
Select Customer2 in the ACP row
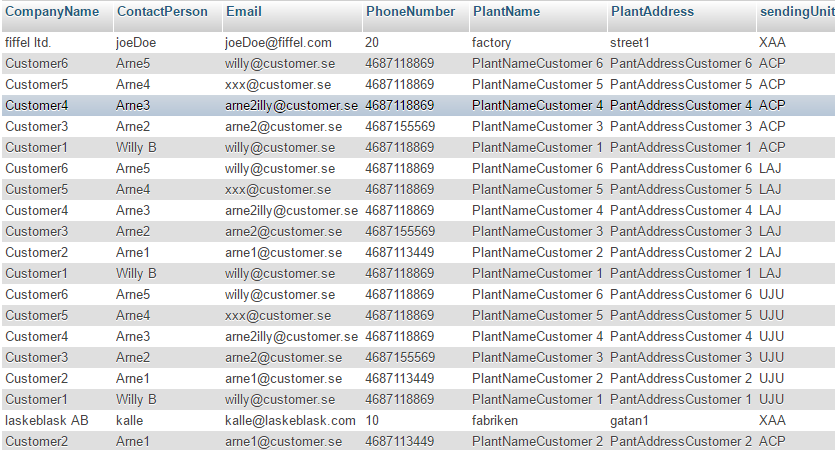[37, 441]
